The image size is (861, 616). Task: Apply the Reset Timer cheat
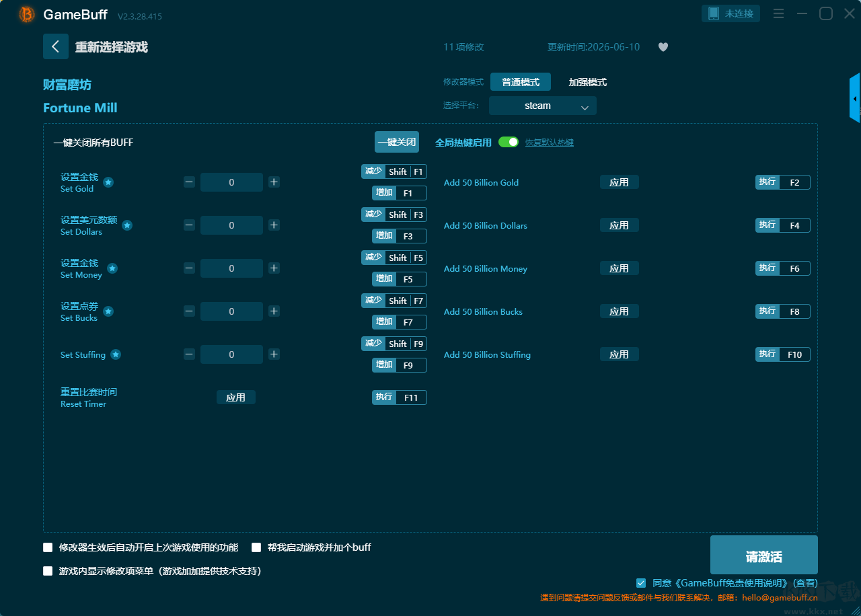(x=236, y=397)
